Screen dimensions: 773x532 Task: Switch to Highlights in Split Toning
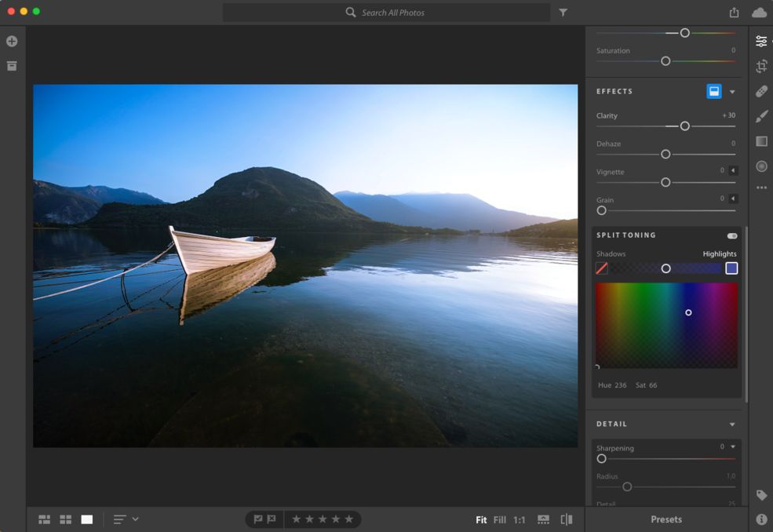point(720,254)
